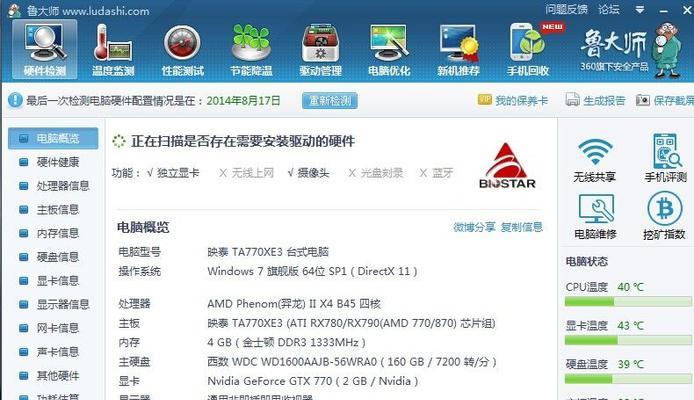Screen dimensions: 694x400
Task: Click the 独立显卡 feature indicator
Action: click(x=173, y=173)
